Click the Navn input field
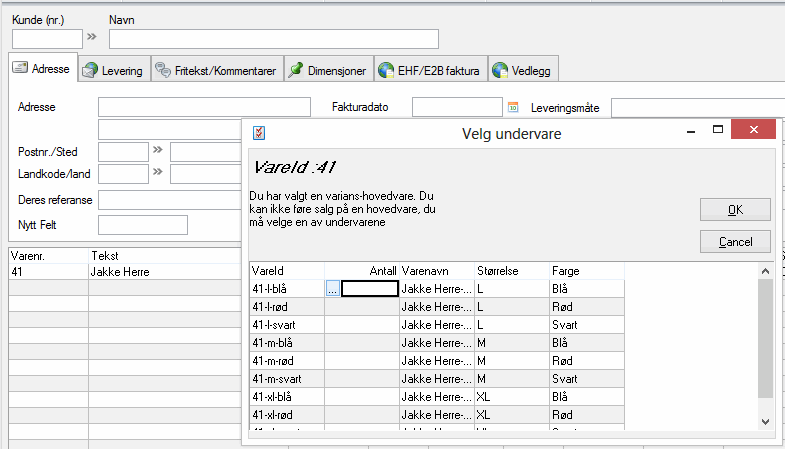785x449 pixels. click(x=273, y=39)
